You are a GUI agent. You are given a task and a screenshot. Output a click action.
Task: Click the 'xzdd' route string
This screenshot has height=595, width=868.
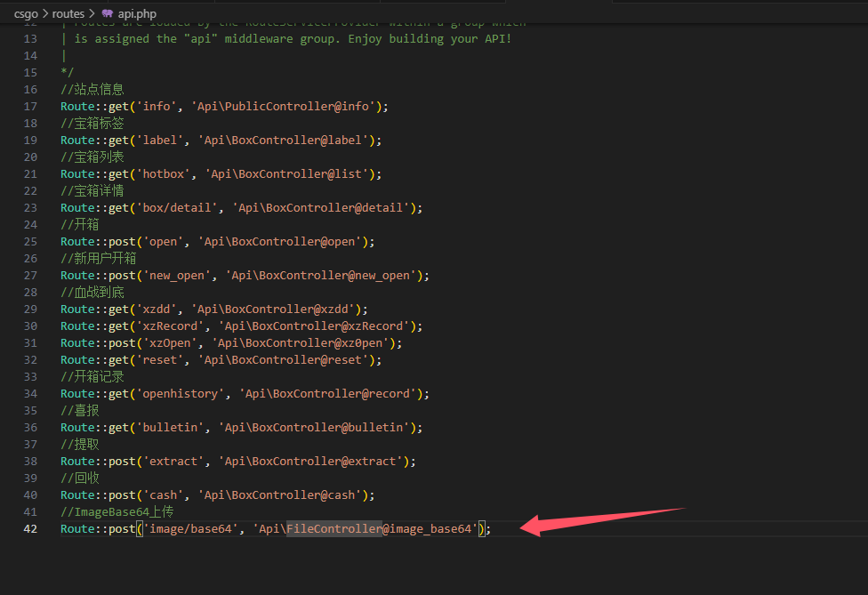click(x=157, y=310)
